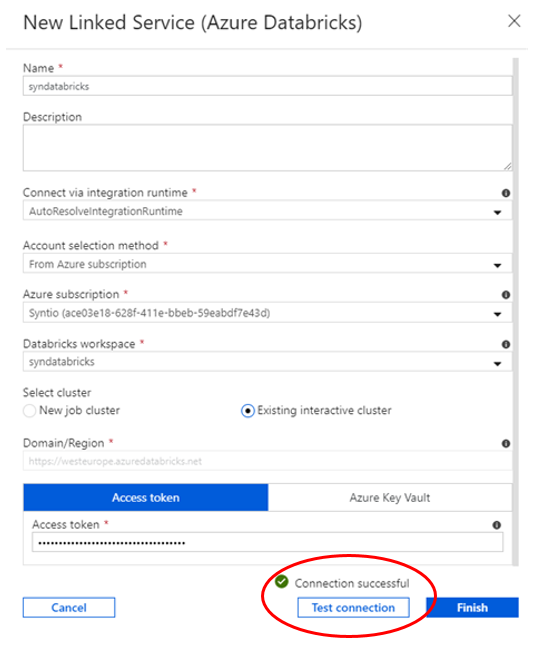The width and height of the screenshot is (546, 652).
Task: Click info icon for Databricks workspace
Action: (x=506, y=344)
